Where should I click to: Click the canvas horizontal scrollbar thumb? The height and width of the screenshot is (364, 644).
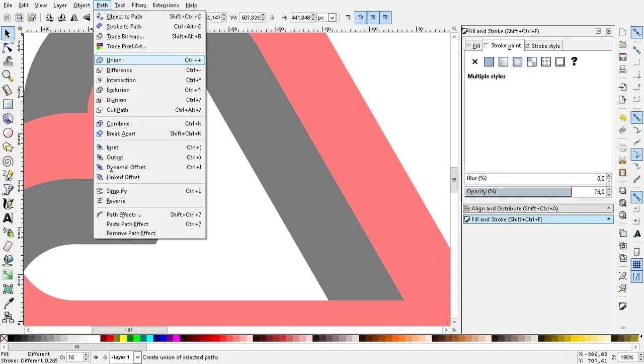129,330
